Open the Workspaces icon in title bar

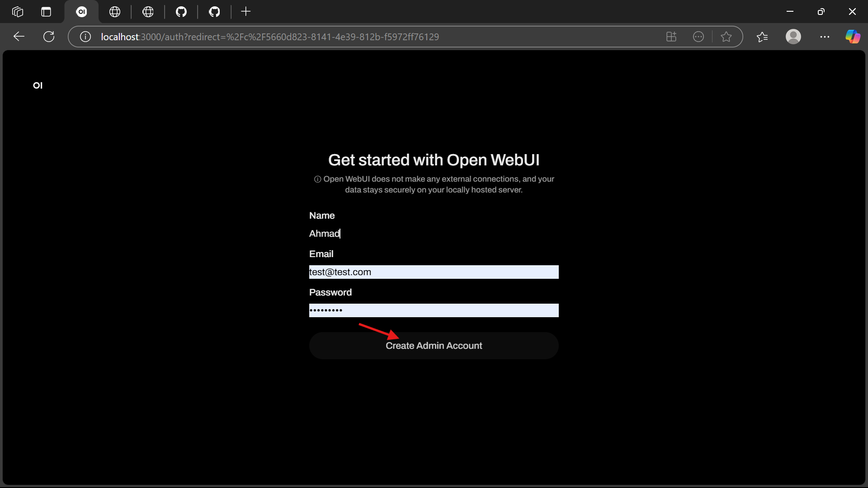point(18,12)
